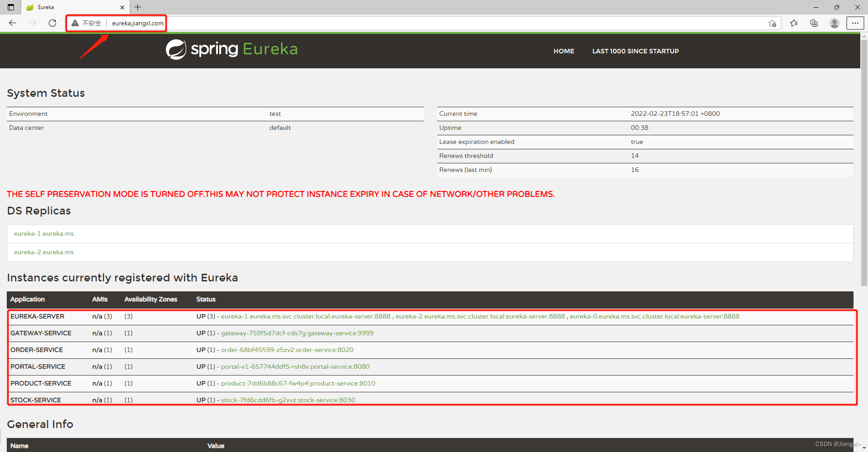Click the Lease expiration enabled value true
The image size is (868, 452).
click(x=637, y=142)
